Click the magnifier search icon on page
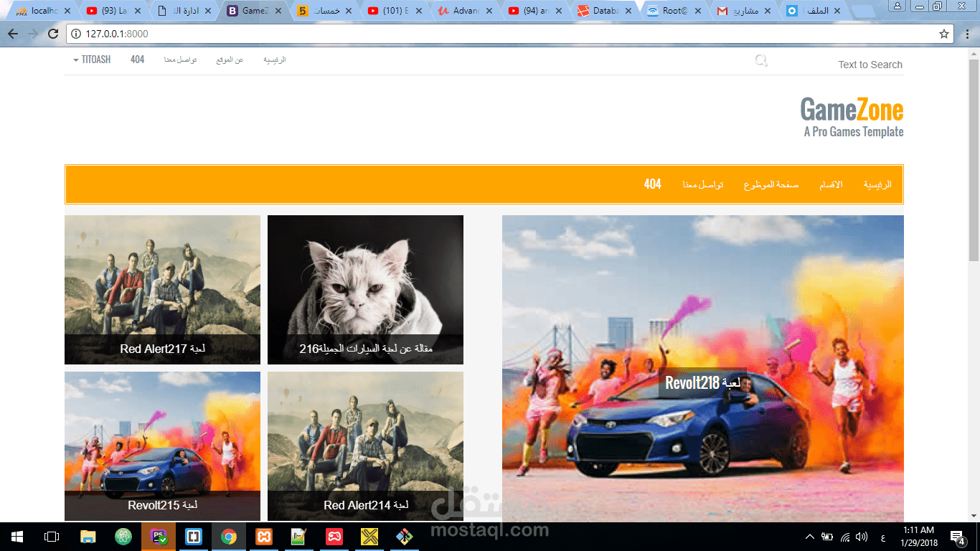The image size is (980, 551). (761, 60)
